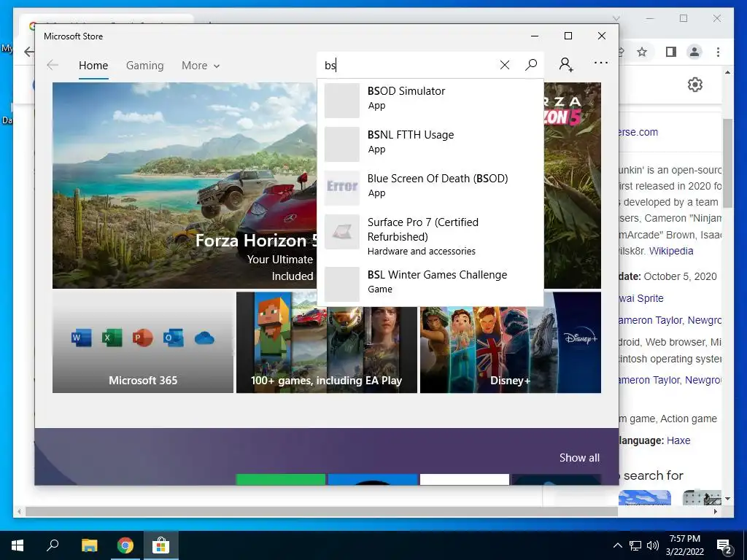Click the PowerPoint icon in Microsoft 365 tile
This screenshot has width=747, height=560.
coord(142,338)
